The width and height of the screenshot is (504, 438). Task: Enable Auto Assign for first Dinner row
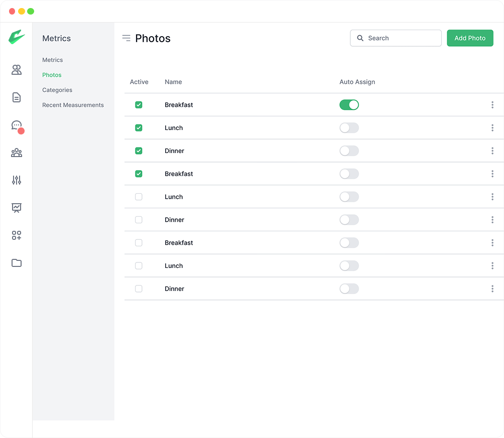[349, 151]
